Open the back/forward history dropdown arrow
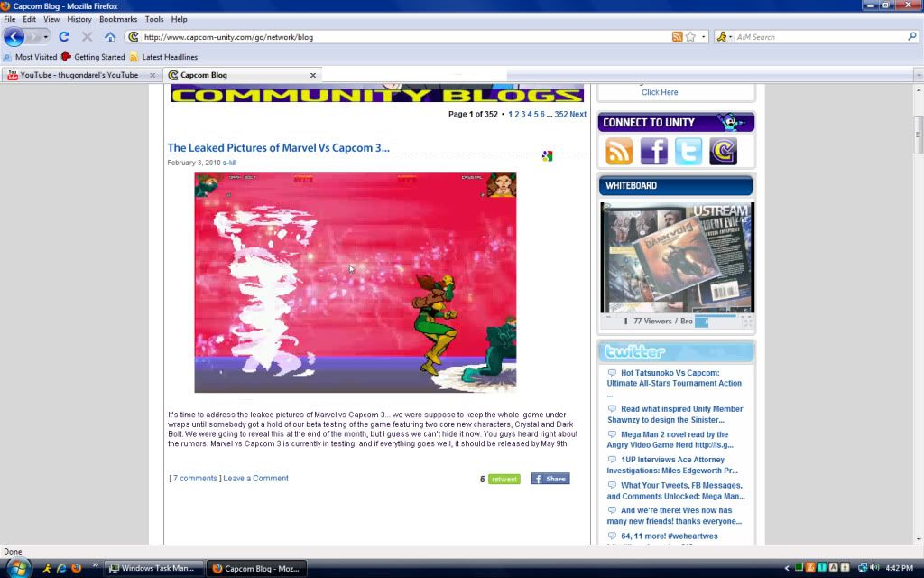 click(x=46, y=36)
